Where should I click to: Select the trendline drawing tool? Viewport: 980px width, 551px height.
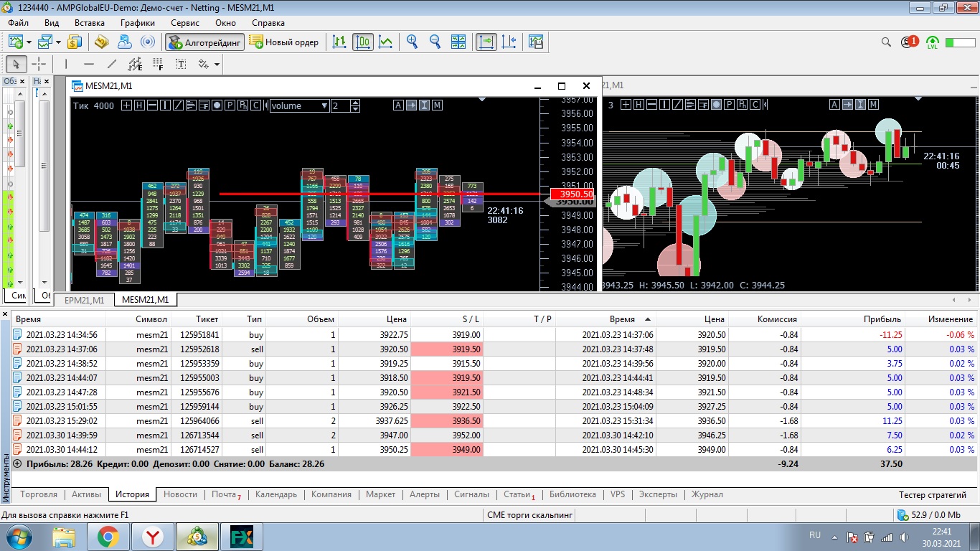112,64
